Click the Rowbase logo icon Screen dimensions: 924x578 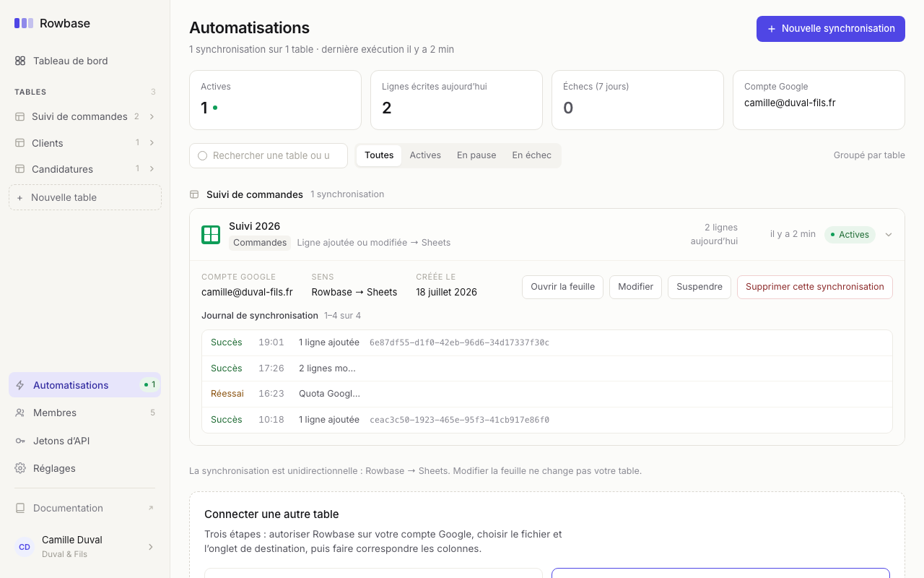(24, 23)
